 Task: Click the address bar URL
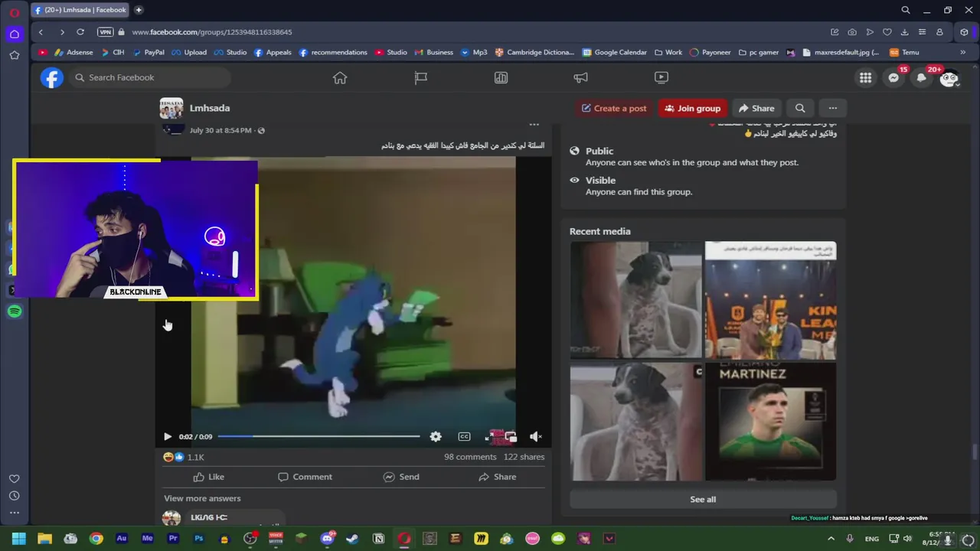212,32
